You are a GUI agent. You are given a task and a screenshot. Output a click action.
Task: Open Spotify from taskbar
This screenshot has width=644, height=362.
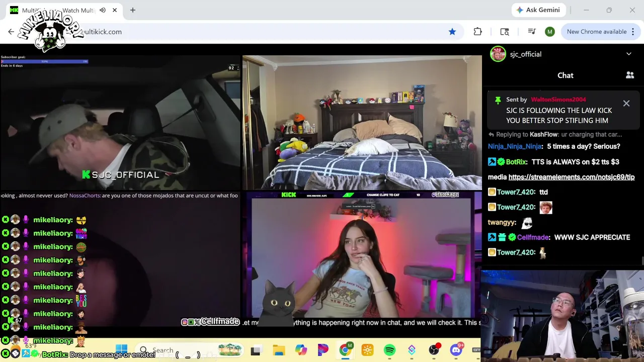click(389, 350)
